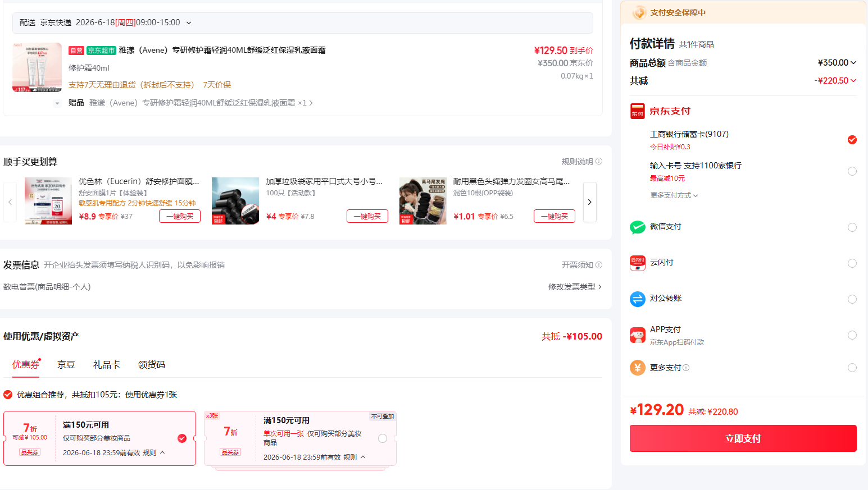Image resolution: width=868 pixels, height=490 pixels.
Task: Click info icon beside 开票须知
Action: tap(599, 265)
